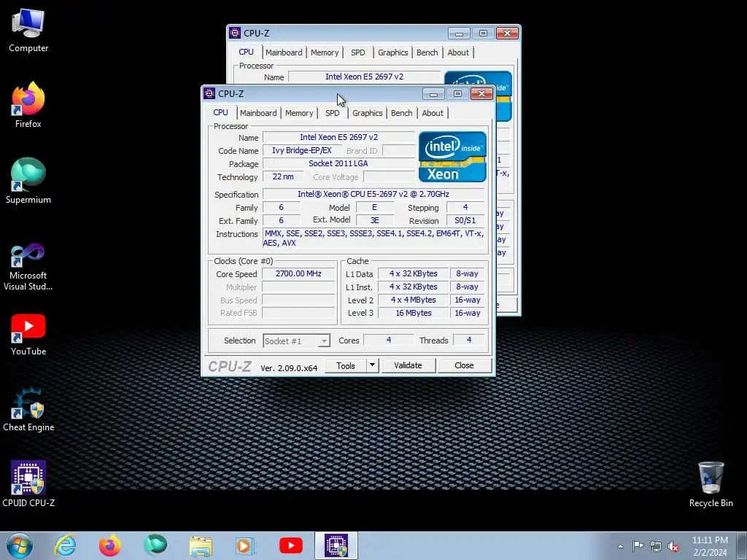Open the YouTube taskbar icon
The width and height of the screenshot is (747, 560).
(291, 545)
